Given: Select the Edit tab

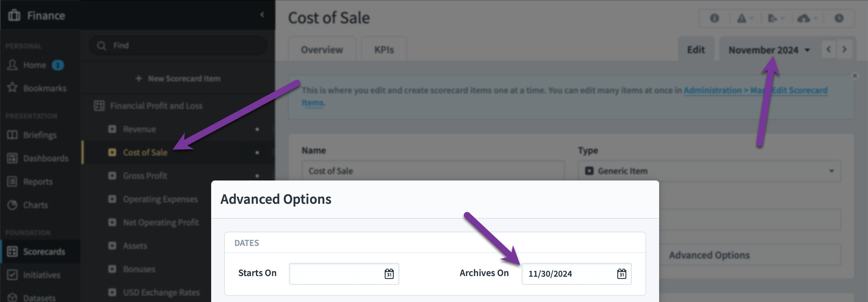Looking at the screenshot, I should pos(696,50).
